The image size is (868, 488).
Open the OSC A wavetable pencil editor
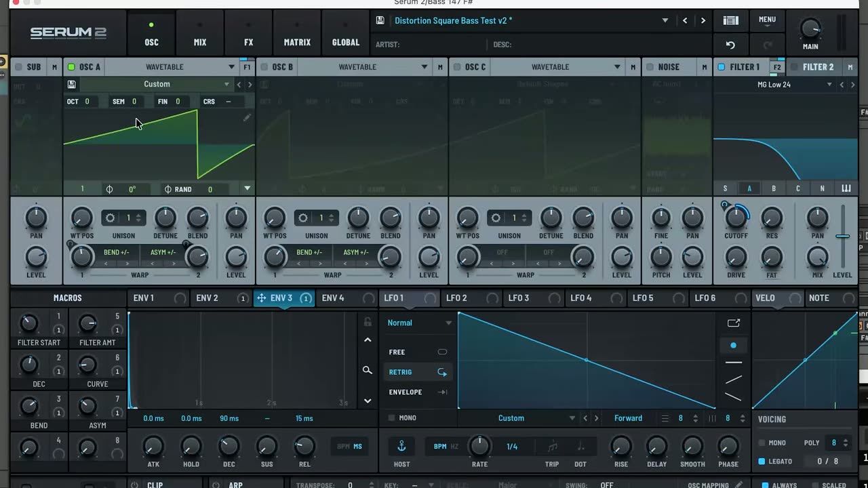pyautogui.click(x=247, y=117)
